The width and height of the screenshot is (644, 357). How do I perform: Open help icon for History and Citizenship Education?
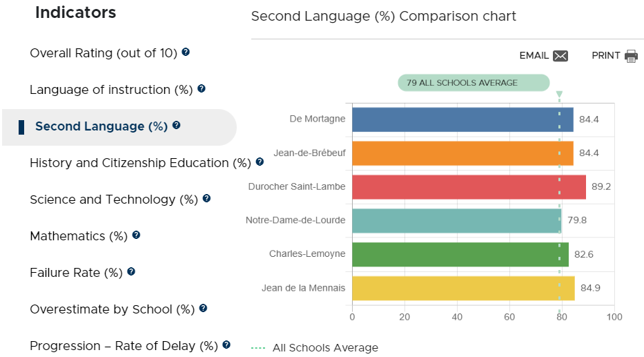click(260, 162)
